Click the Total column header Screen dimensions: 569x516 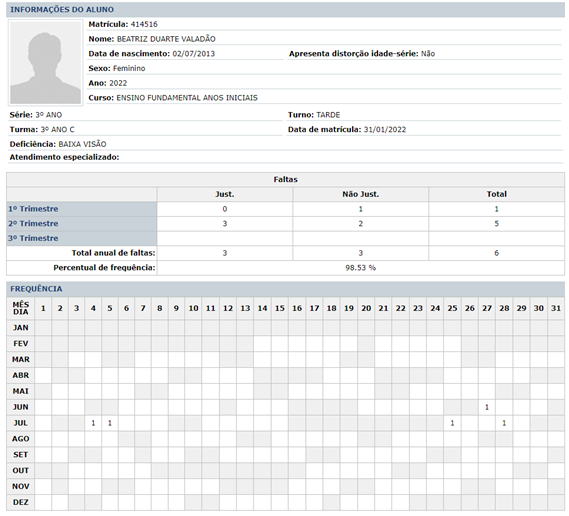tap(496, 194)
